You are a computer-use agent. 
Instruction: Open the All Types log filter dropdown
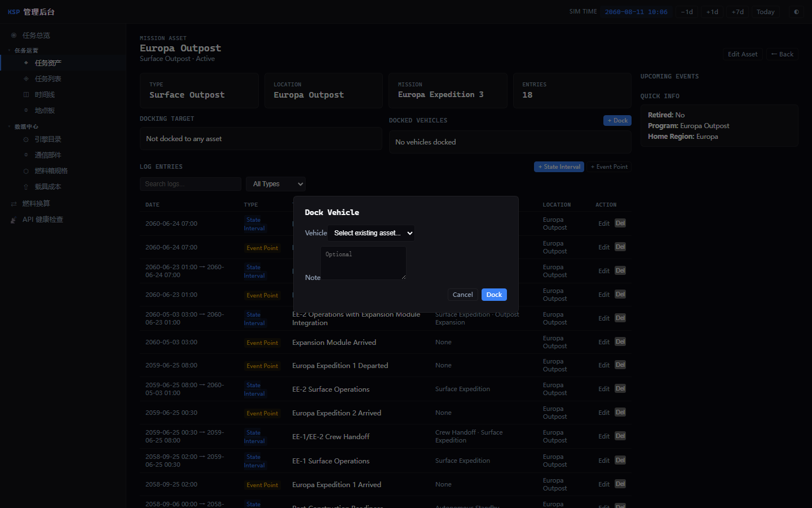click(276, 184)
